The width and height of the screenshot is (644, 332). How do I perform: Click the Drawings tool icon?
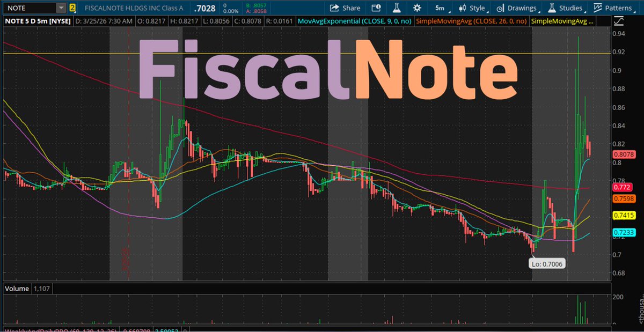pyautogui.click(x=500, y=8)
